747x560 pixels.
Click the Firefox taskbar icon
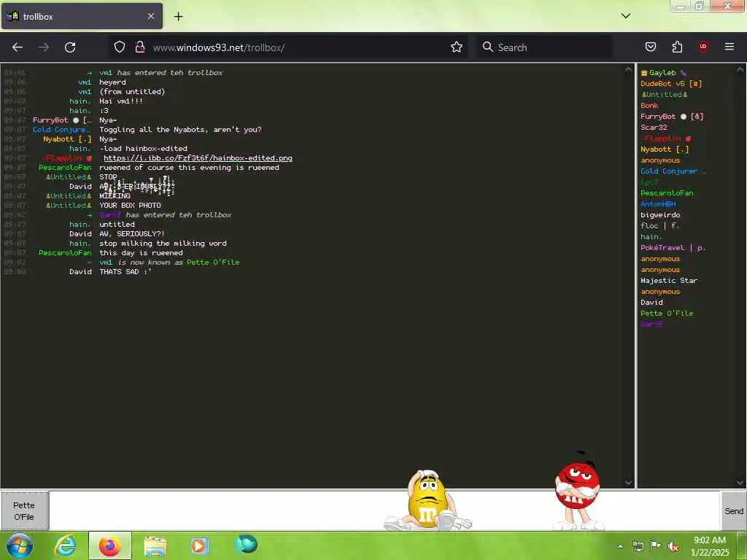(110, 545)
